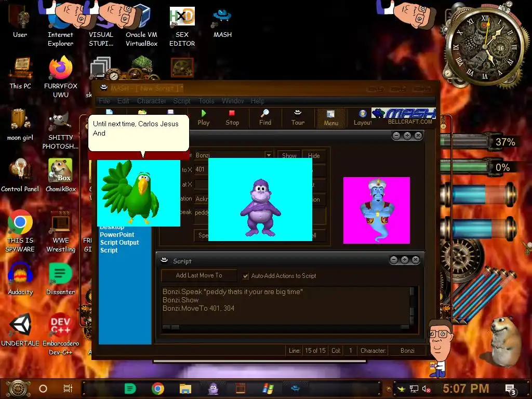Open the Audacity desktop icon
Viewport: 532px width, 399px height.
(x=20, y=278)
